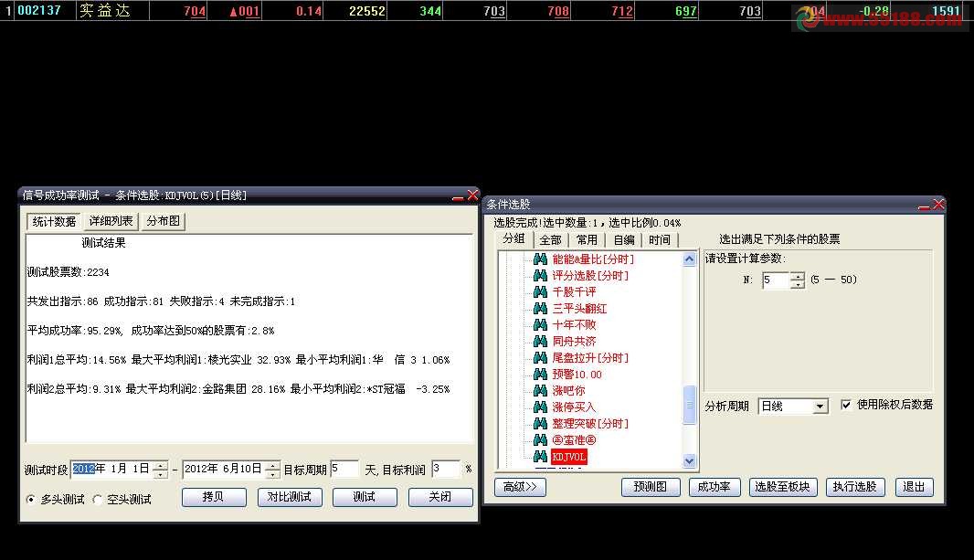The height and width of the screenshot is (560, 974).
Task: Click 目标利润 input field
Action: click(446, 470)
